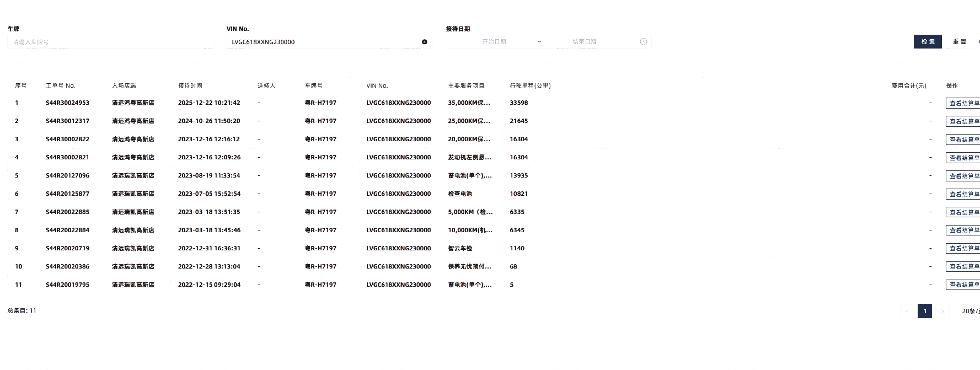View 查看结算单 for work order S44R30012317
The width and height of the screenshot is (980, 370).
point(963,121)
